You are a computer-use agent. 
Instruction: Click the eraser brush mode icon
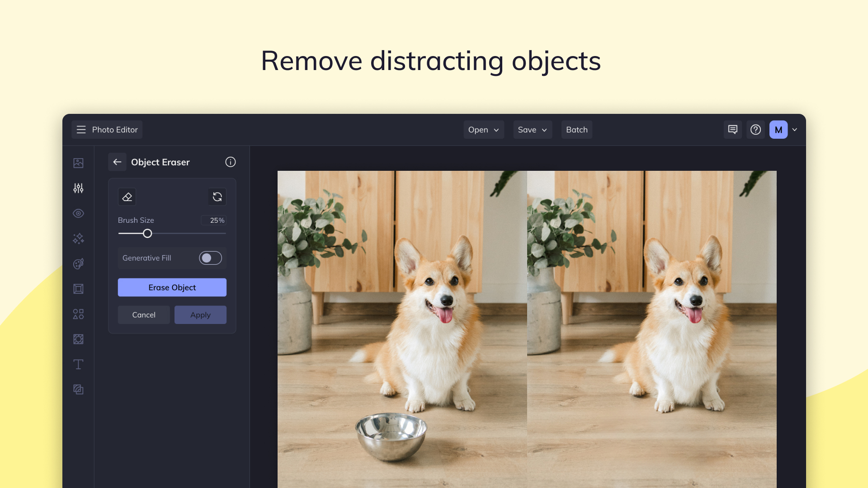[127, 197]
